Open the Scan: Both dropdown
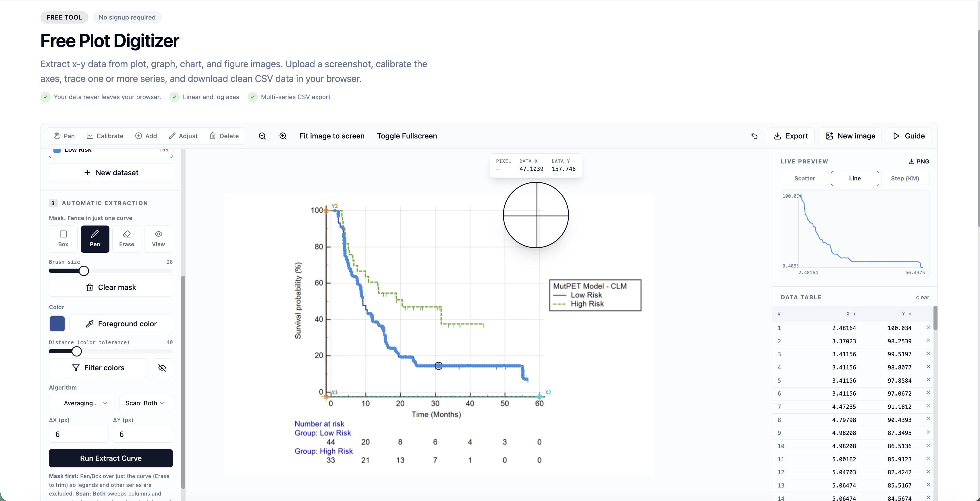The height and width of the screenshot is (501, 980). (x=146, y=403)
